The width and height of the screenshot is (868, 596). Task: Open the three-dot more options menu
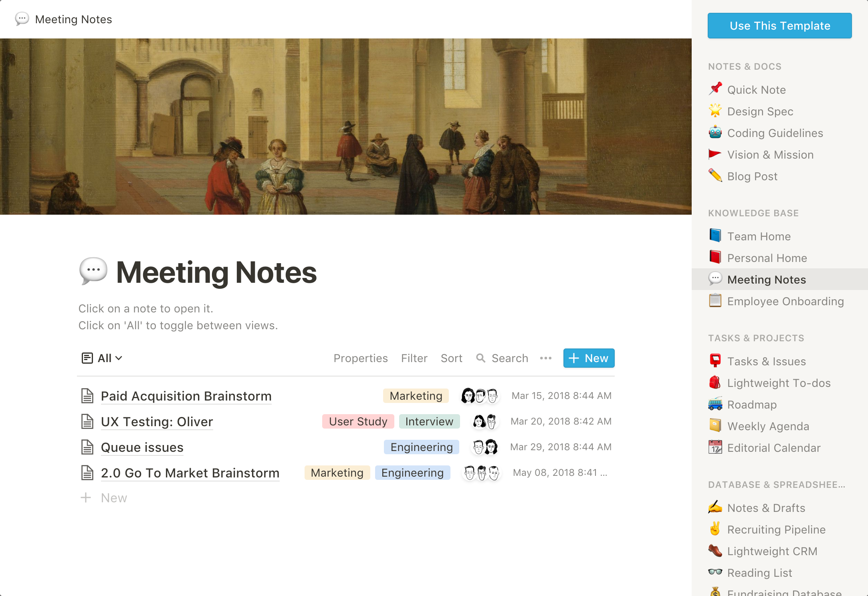[546, 358]
